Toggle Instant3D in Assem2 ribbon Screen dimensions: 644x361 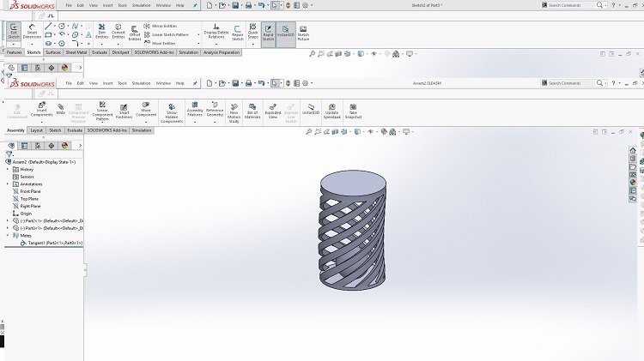[311, 109]
